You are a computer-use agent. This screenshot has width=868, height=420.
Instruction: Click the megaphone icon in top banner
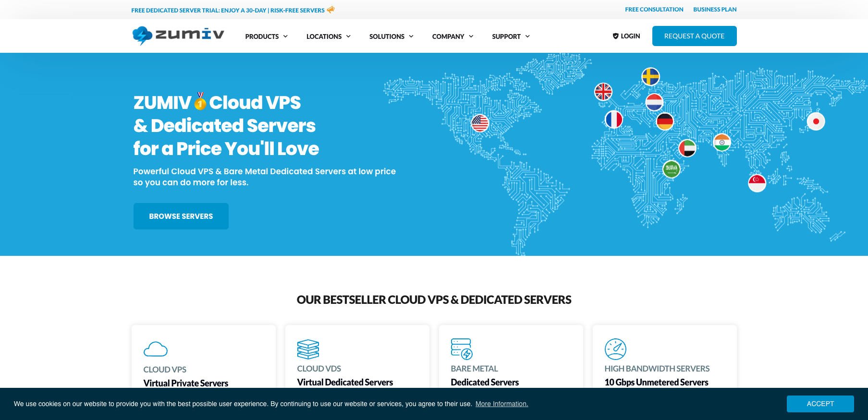click(x=330, y=10)
